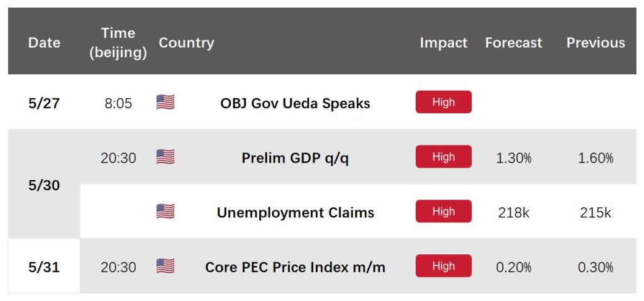Click the Date column header

[x=44, y=42]
